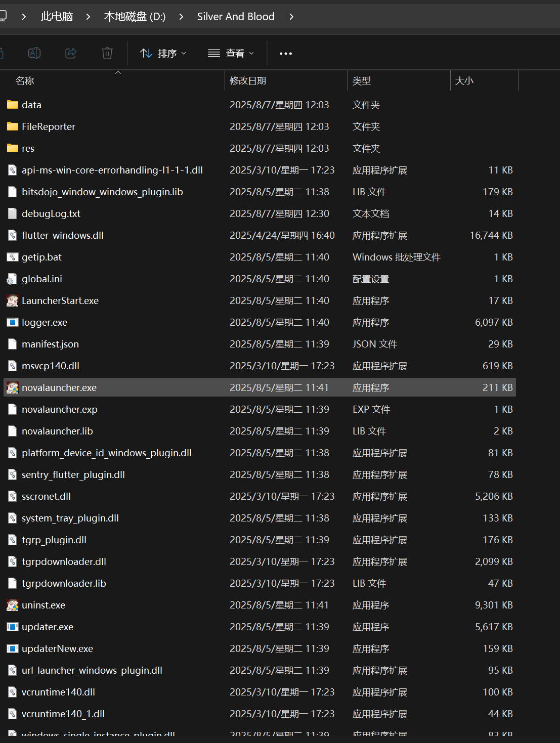The image size is (560, 743).
Task: Select system_tray_plugin.dll file name
Action: tap(70, 518)
